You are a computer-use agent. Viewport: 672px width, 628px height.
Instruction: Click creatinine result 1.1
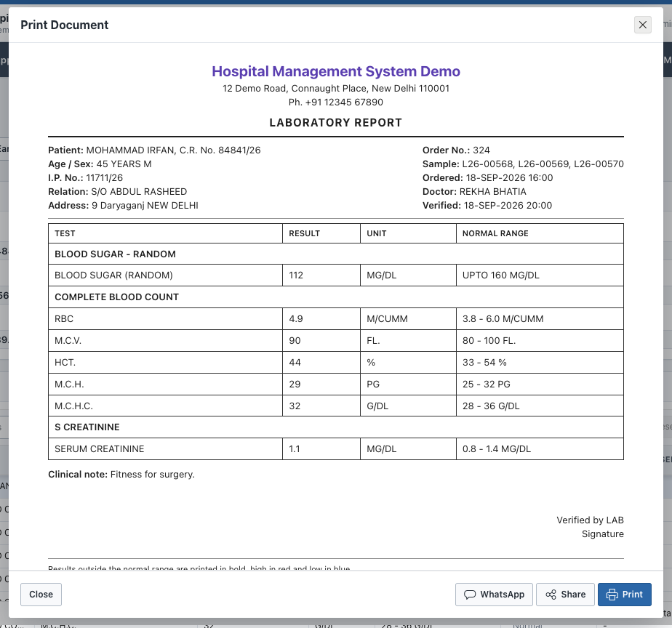pyautogui.click(x=321, y=449)
